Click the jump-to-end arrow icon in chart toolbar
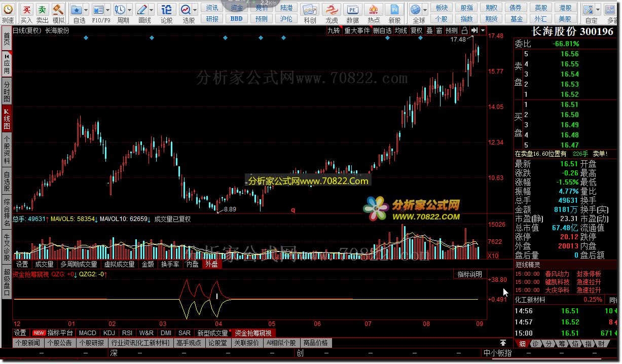Screen dimensions: 622x364 click(474, 30)
